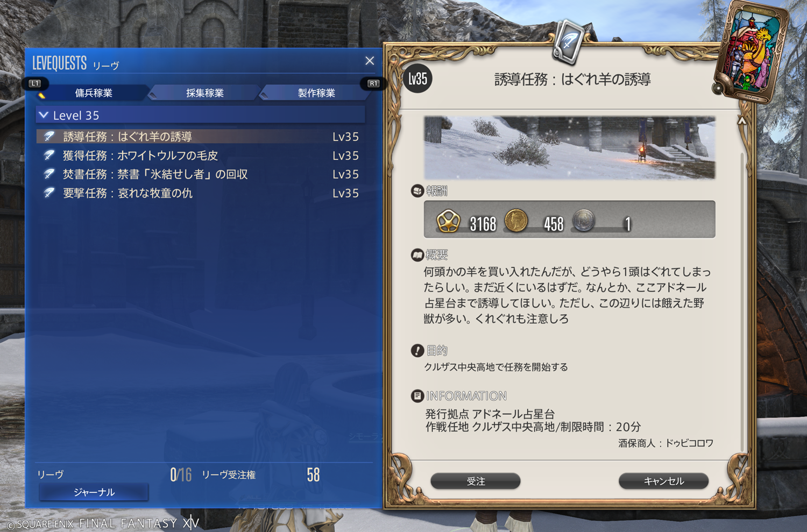Click the キャンセル button
Screen dimensions: 807x532
663,481
